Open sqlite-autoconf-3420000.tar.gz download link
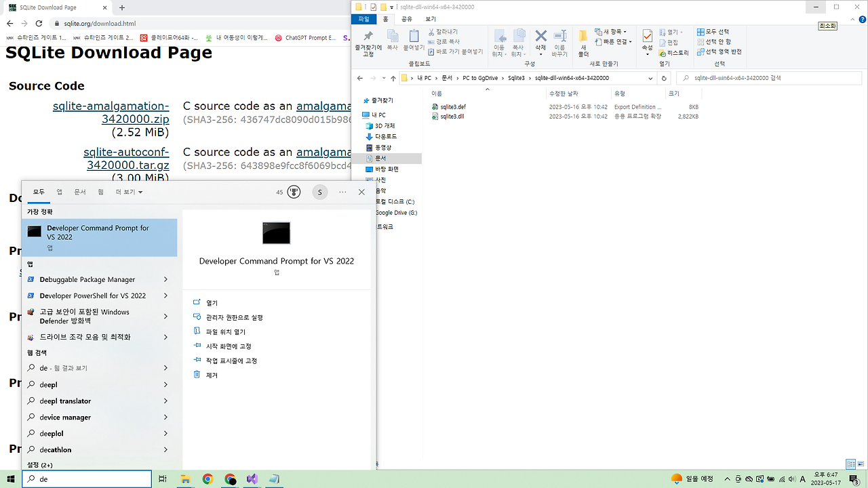The image size is (868, 488). coord(127,159)
